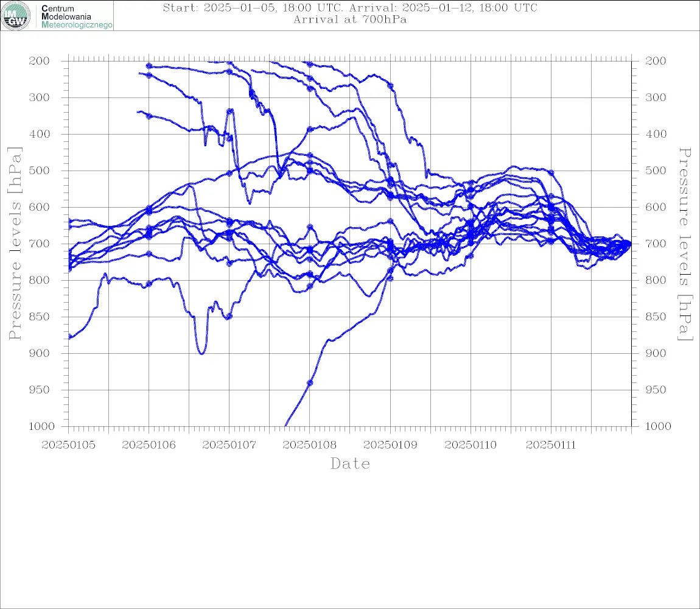Click right axis value 500

pos(656,171)
